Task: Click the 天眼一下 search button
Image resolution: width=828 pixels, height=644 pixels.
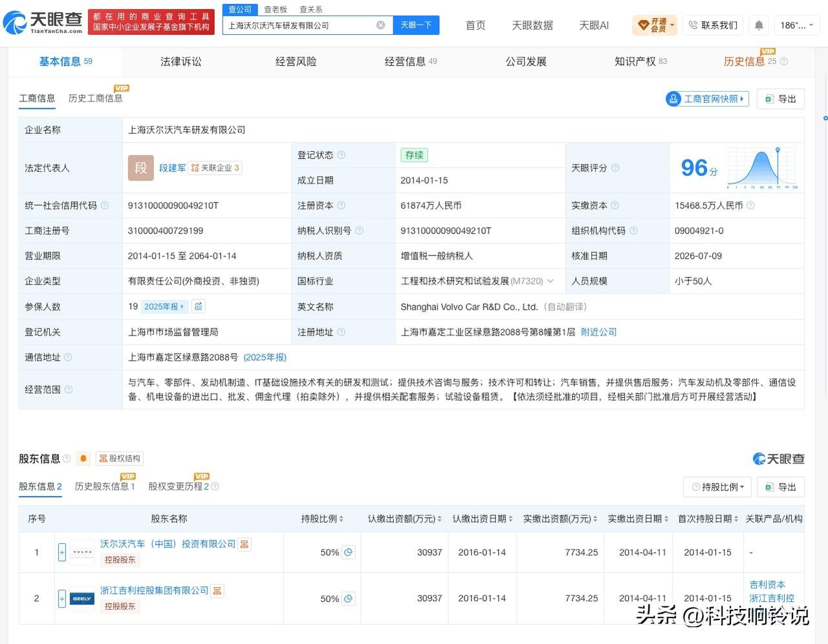Action: pyautogui.click(x=416, y=25)
